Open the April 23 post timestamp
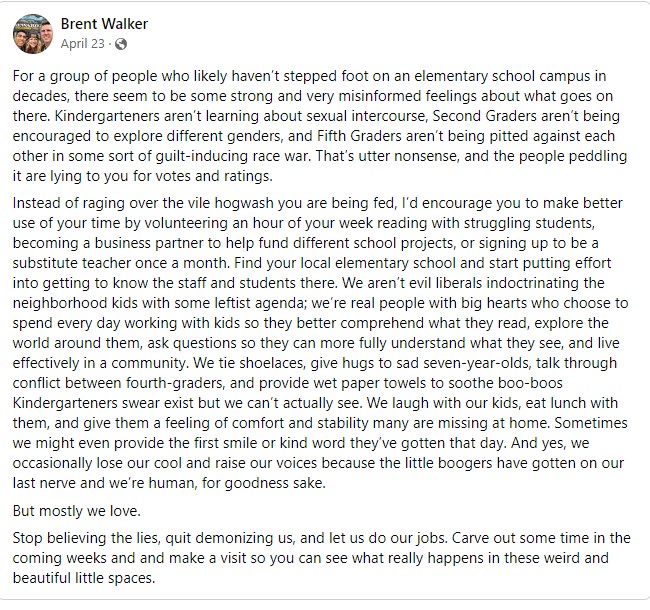650x610 pixels. tap(85, 44)
